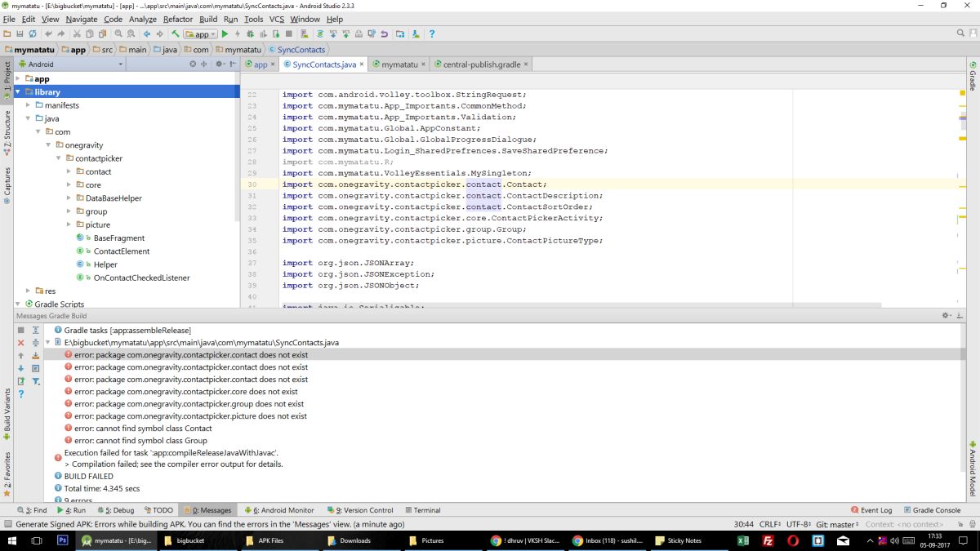The height and width of the screenshot is (551, 980).
Task: Click the Export to text file icon
Action: click(x=21, y=381)
